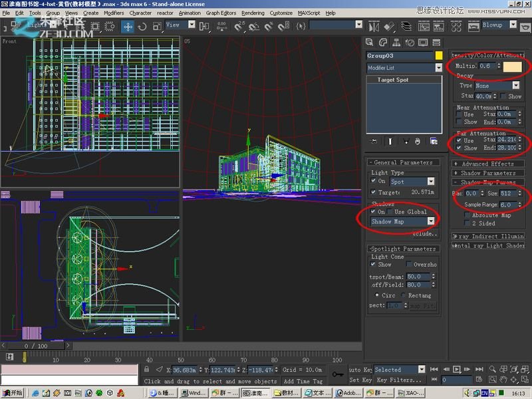The height and width of the screenshot is (399, 532).
Task: Open the Modifiers menu
Action: [x=114, y=13]
